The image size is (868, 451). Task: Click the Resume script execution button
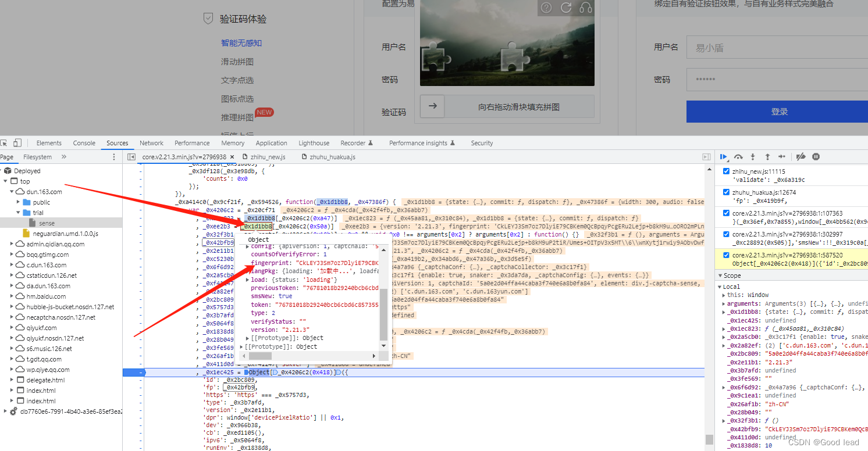tap(724, 157)
